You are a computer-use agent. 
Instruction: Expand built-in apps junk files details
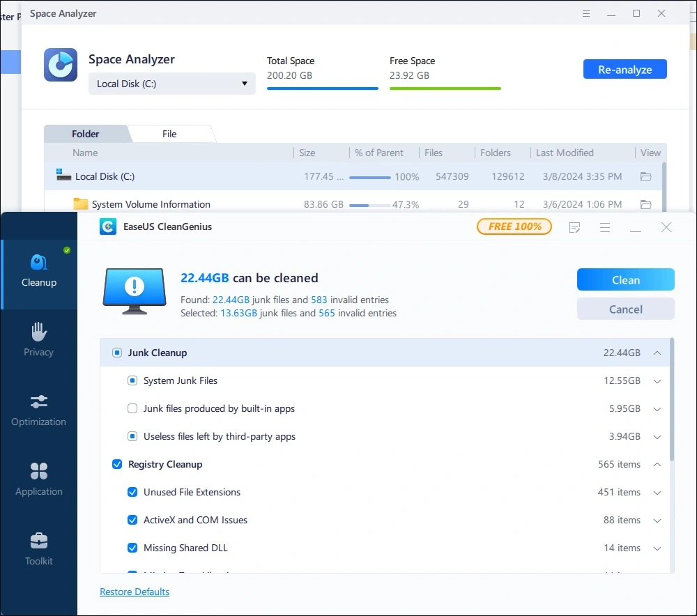[657, 409]
